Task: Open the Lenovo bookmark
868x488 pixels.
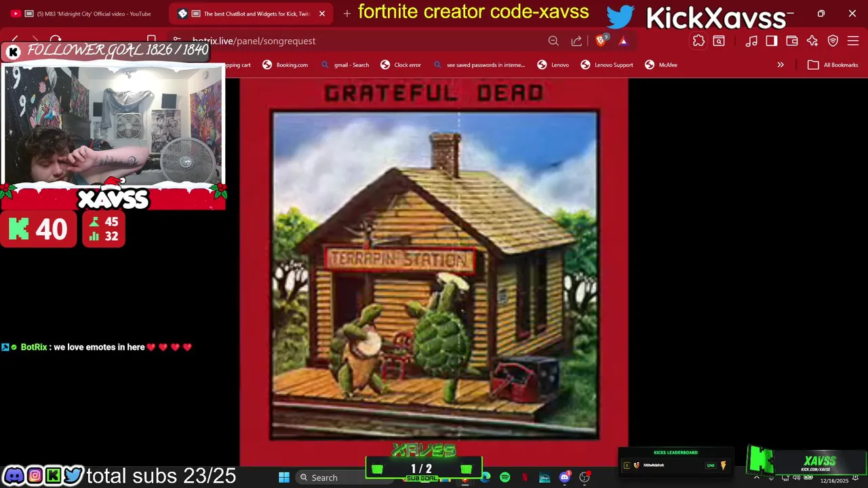Action: 553,65
